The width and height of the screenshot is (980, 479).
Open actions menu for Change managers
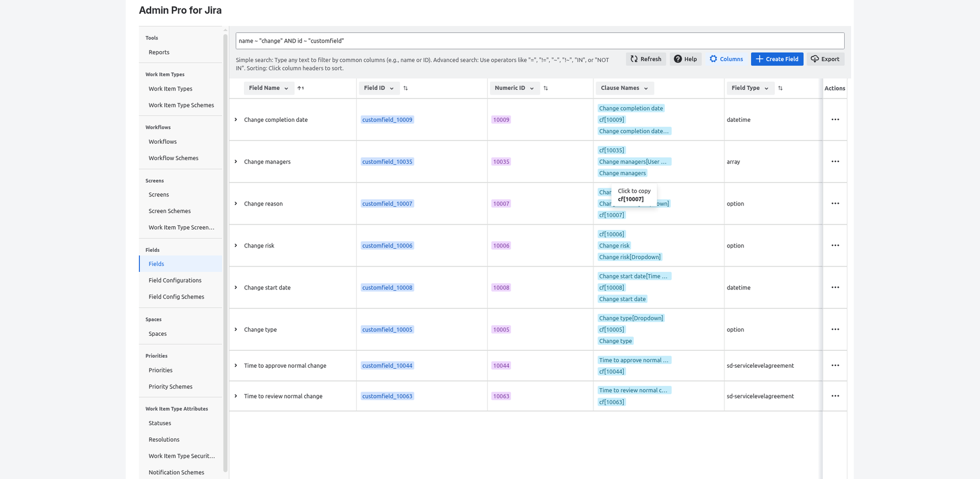pyautogui.click(x=835, y=162)
